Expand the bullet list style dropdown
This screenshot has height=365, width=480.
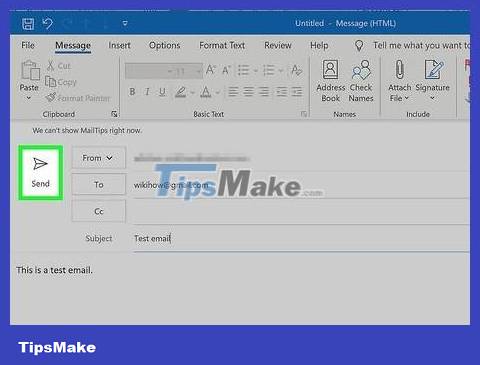click(x=255, y=71)
